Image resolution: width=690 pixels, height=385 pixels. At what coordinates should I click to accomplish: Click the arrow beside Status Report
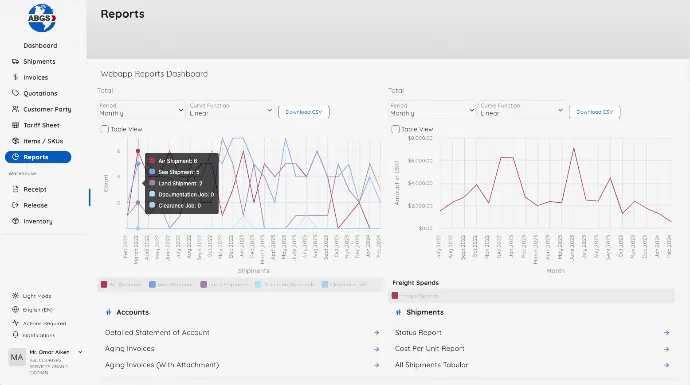[x=667, y=333]
